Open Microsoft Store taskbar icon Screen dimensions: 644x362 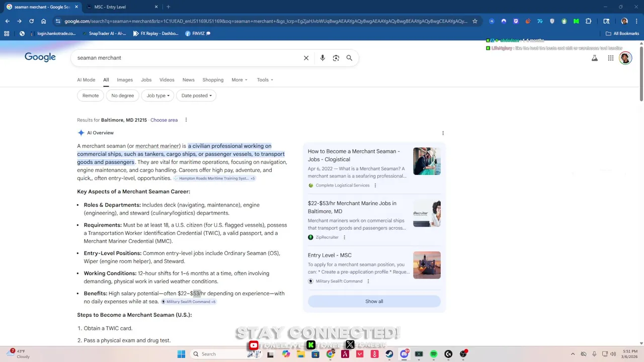coord(315,354)
